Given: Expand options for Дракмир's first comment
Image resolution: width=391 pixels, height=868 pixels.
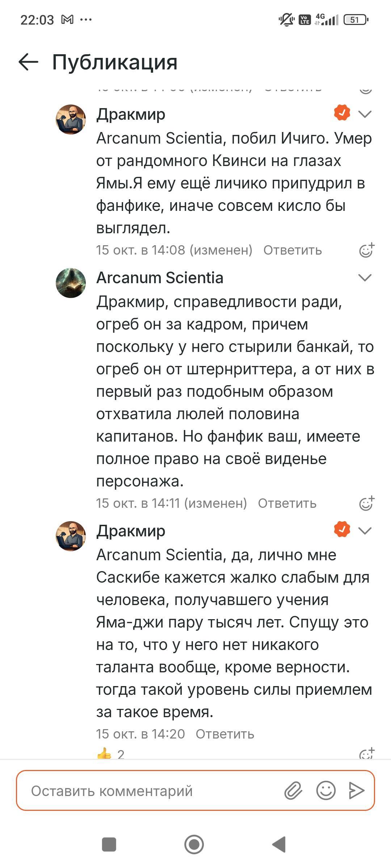Looking at the screenshot, I should click(365, 114).
